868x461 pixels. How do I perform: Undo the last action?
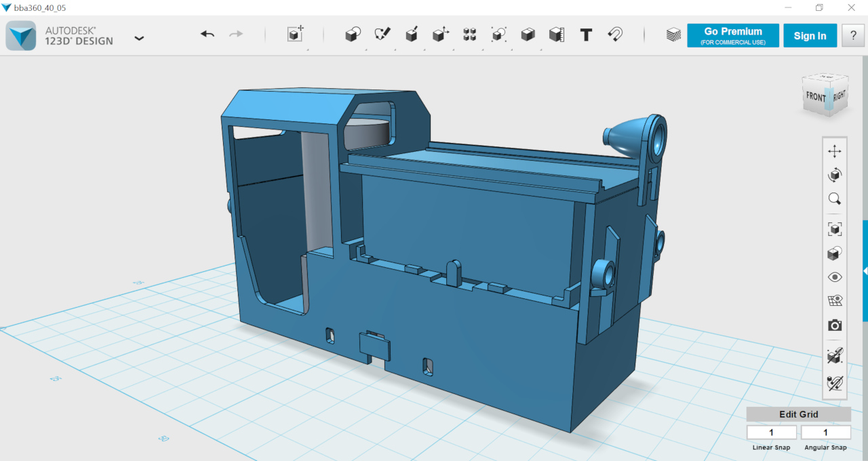pyautogui.click(x=208, y=35)
